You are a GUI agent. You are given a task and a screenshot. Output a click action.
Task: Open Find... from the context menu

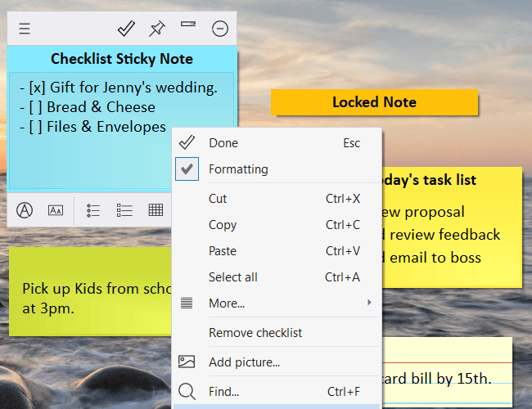coord(277,391)
